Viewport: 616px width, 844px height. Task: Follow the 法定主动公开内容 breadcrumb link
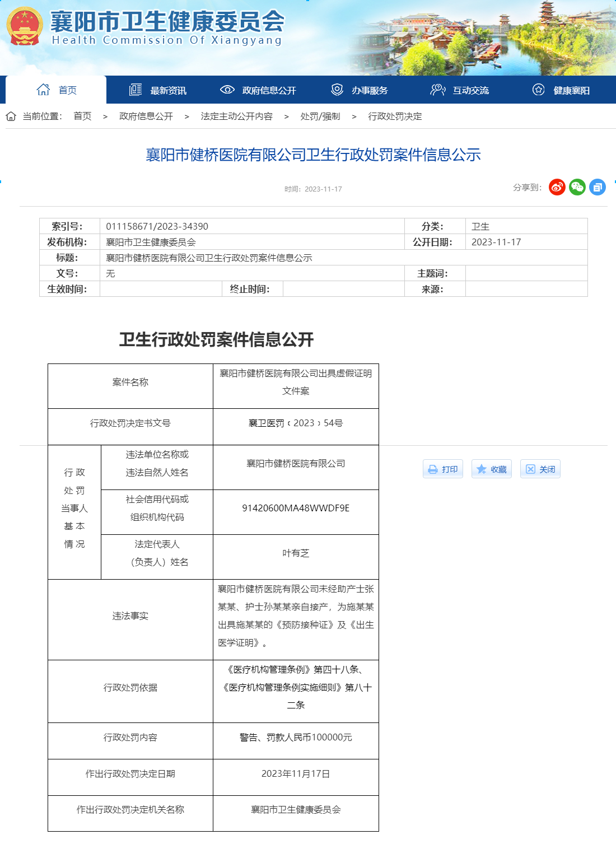(237, 116)
